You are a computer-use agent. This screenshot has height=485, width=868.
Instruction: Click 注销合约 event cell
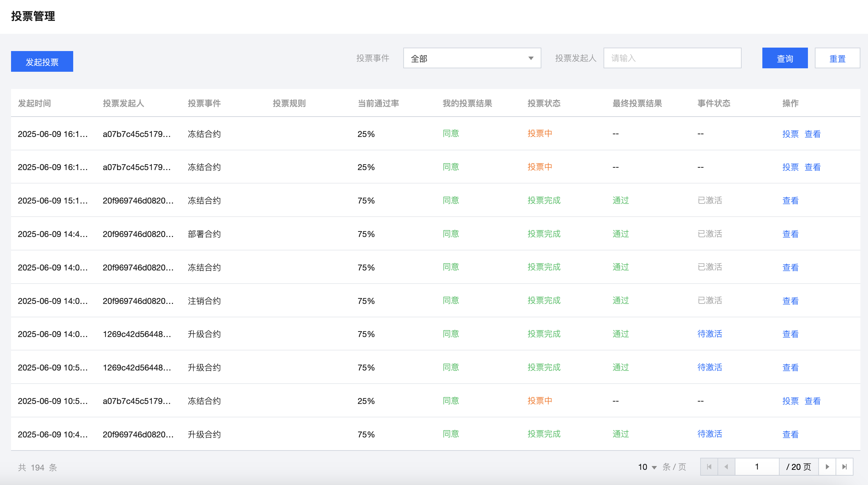(204, 301)
